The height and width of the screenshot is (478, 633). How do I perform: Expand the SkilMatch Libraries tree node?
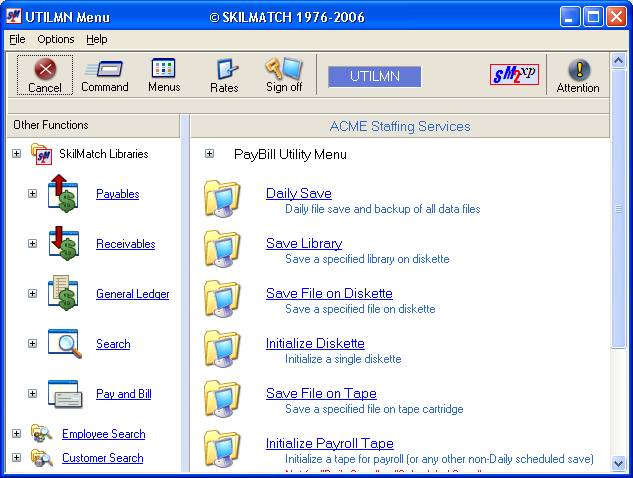click(x=17, y=153)
